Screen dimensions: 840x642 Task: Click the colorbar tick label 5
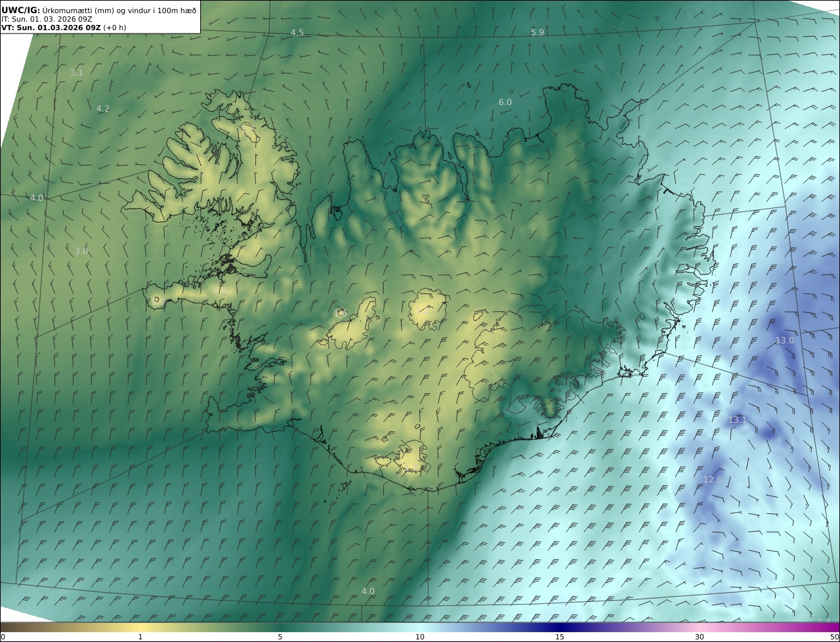[x=280, y=637]
